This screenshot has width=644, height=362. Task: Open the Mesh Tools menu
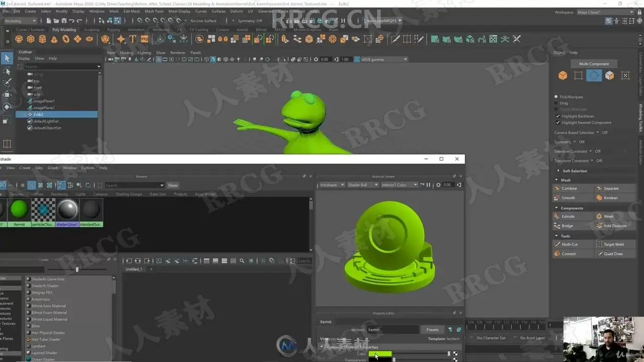(x=154, y=11)
